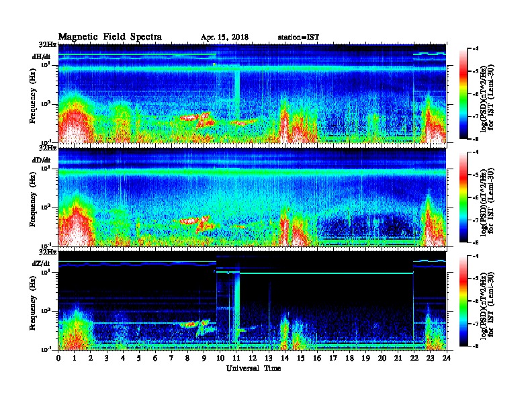Screen dimensions: 532x411
Task: Click the "-8" value on dZ/dt color scale
Action: [x=475, y=347]
